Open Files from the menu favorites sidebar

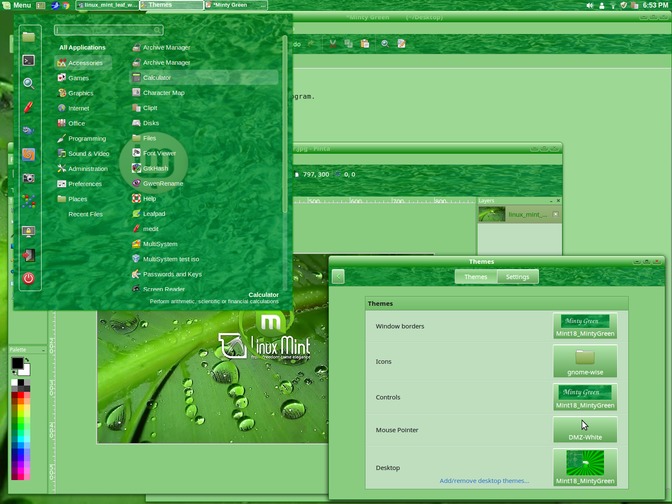click(29, 37)
